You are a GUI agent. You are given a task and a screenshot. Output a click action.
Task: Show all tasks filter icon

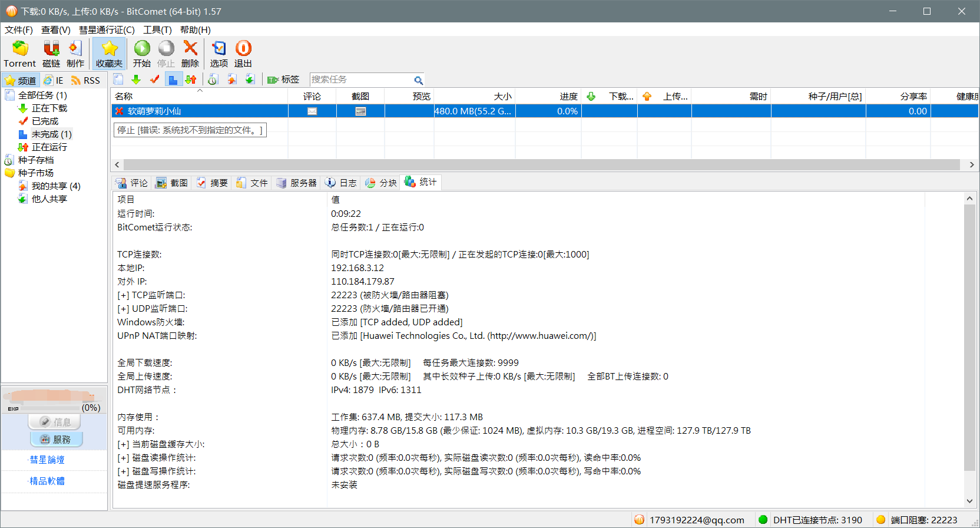point(118,80)
